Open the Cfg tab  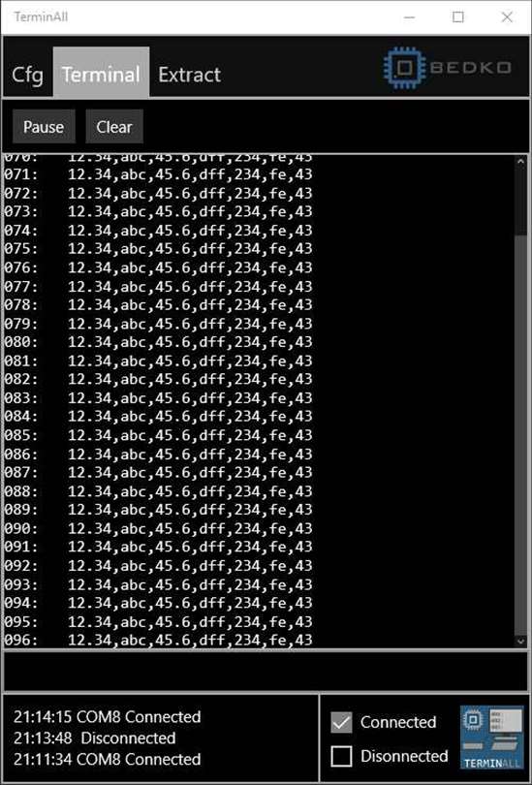(x=27, y=75)
